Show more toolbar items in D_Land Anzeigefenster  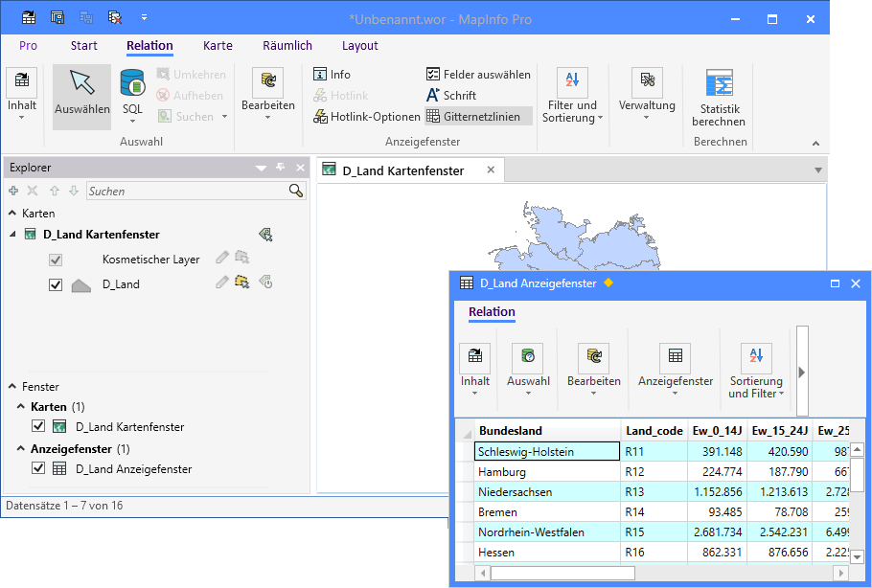pyautogui.click(x=802, y=372)
